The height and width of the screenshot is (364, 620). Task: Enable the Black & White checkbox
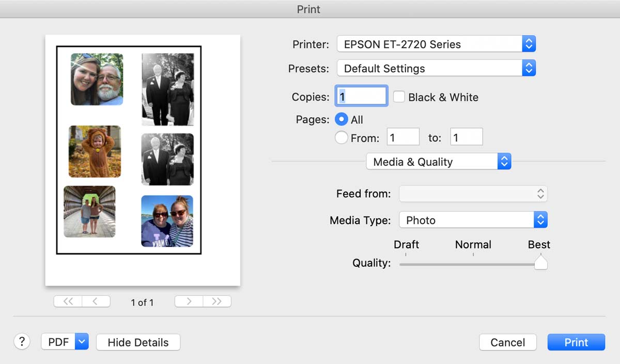399,97
